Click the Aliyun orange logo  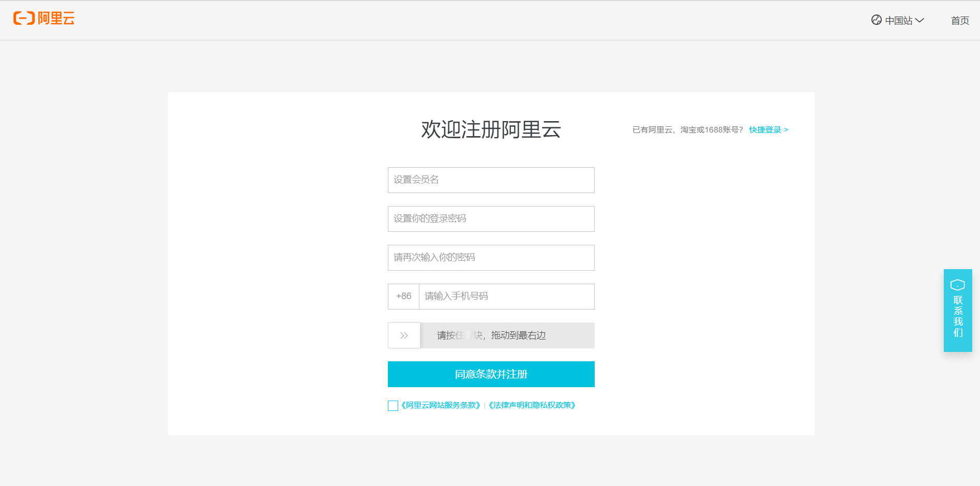[44, 19]
